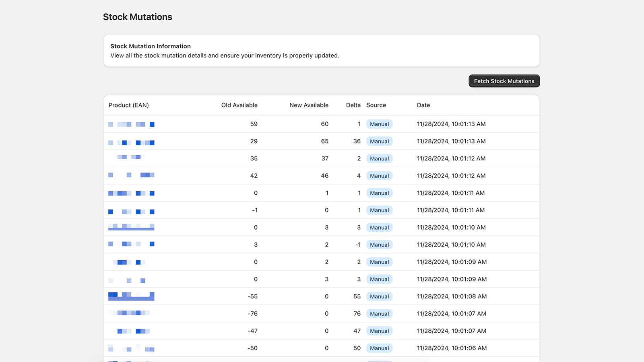This screenshot has width=644, height=362.
Task: Click the Delta column header
Action: (353, 105)
